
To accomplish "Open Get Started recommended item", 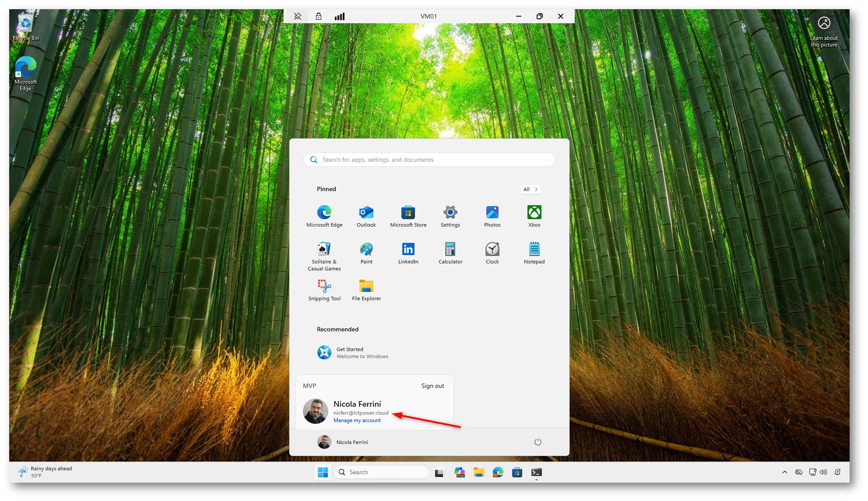I will pyautogui.click(x=353, y=353).
